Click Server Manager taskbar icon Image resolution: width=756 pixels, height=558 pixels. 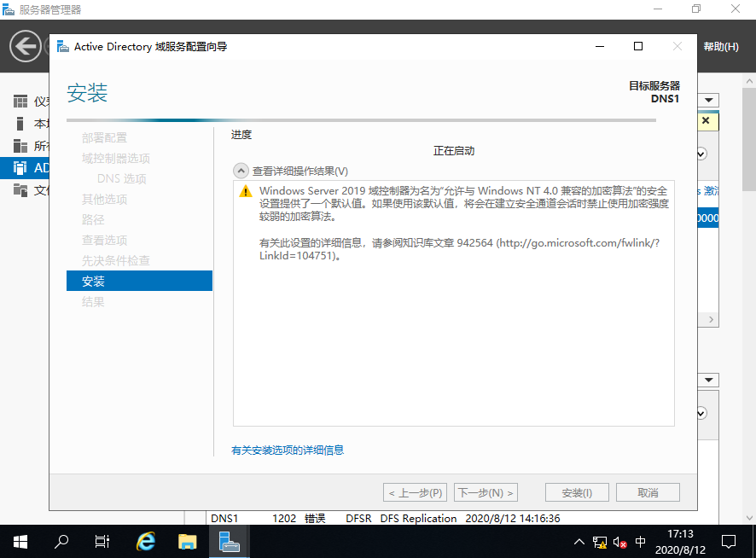pyautogui.click(x=229, y=542)
